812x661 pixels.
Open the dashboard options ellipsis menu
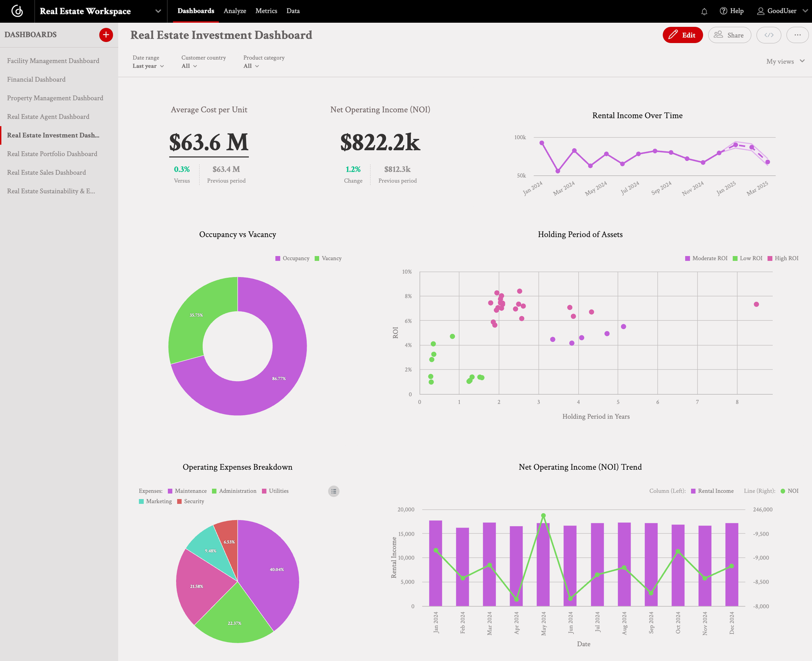[x=797, y=35]
